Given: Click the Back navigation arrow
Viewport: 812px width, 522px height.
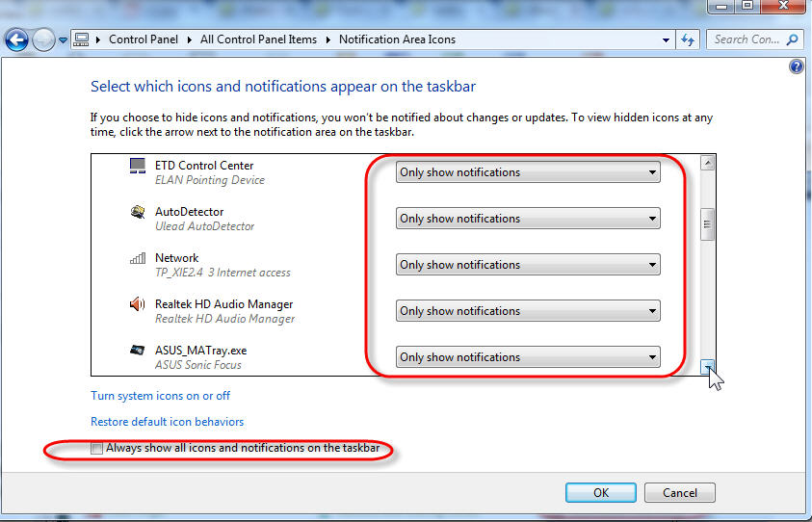Looking at the screenshot, I should pos(16,39).
